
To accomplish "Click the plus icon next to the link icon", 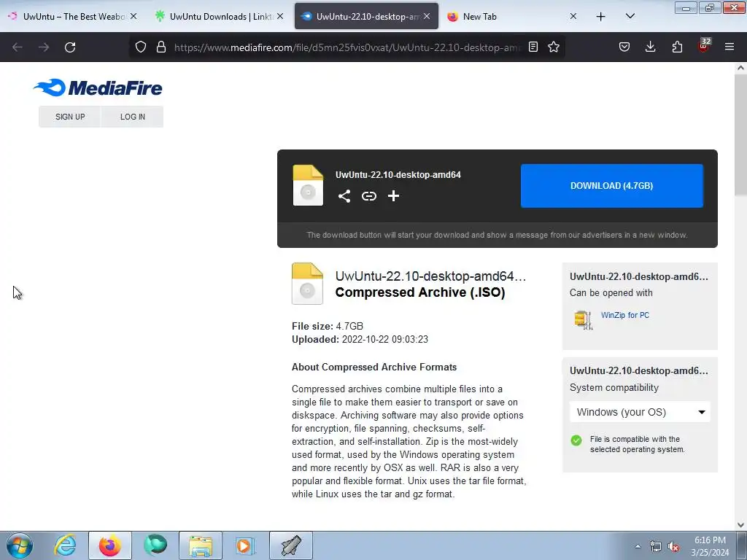I will point(393,196).
